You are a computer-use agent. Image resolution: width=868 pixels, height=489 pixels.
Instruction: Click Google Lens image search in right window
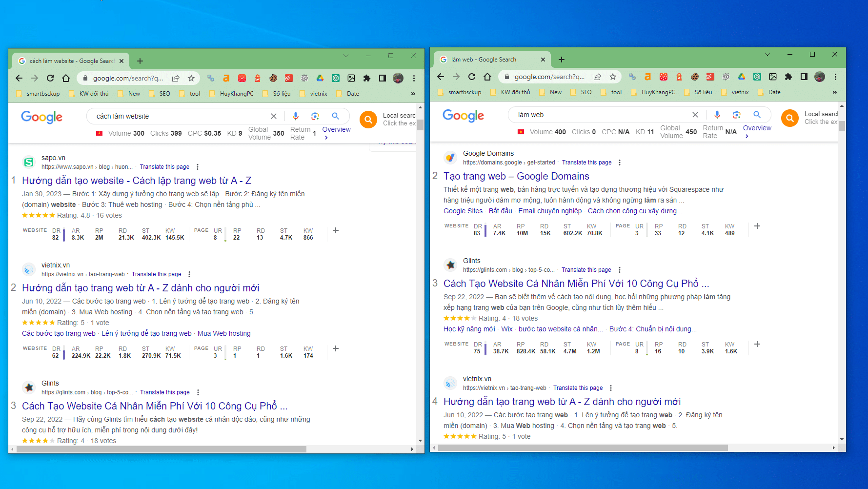click(x=736, y=115)
